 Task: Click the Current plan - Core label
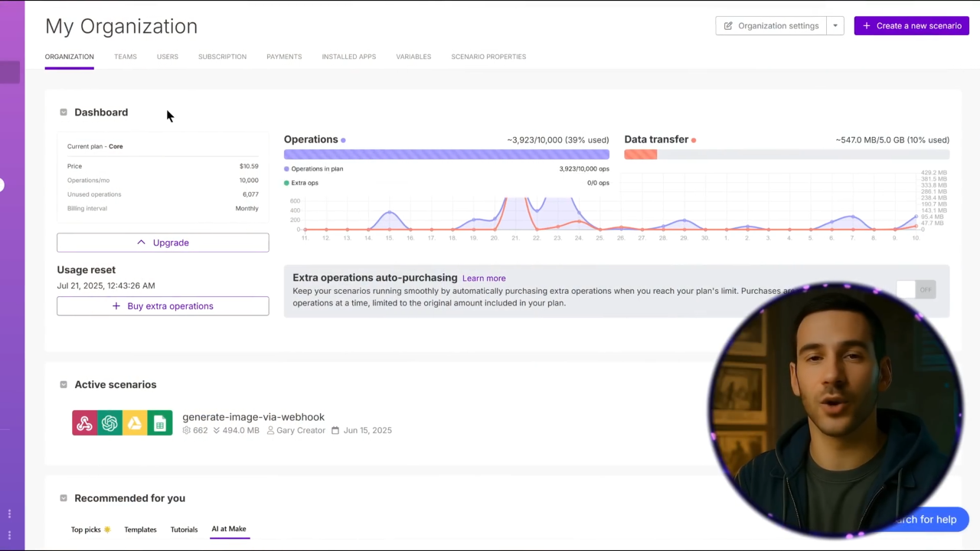95,146
